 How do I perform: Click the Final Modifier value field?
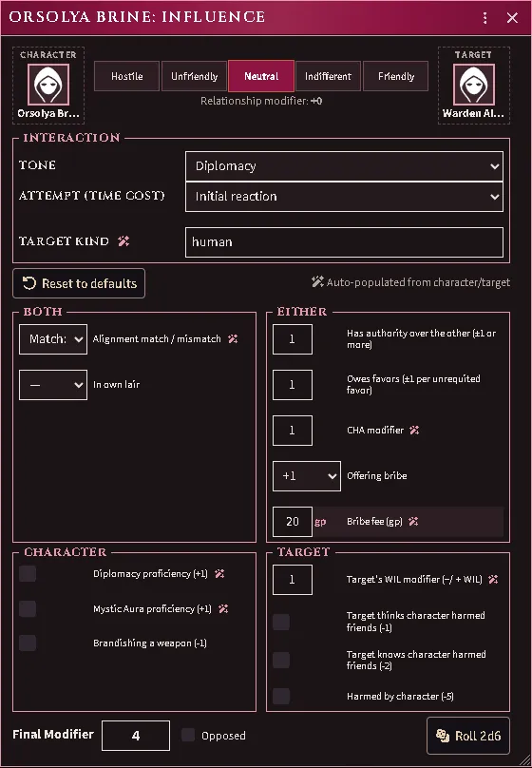point(136,735)
